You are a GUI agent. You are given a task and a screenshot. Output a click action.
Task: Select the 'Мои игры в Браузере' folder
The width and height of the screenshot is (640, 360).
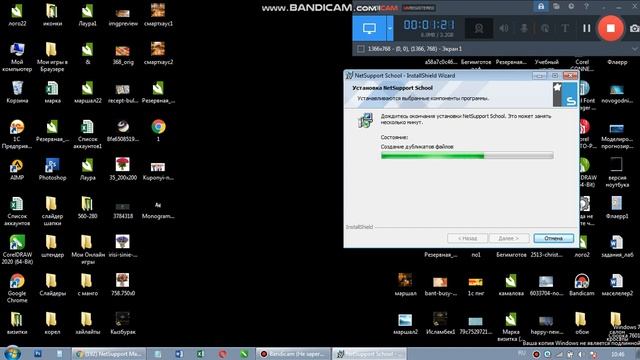click(52, 57)
